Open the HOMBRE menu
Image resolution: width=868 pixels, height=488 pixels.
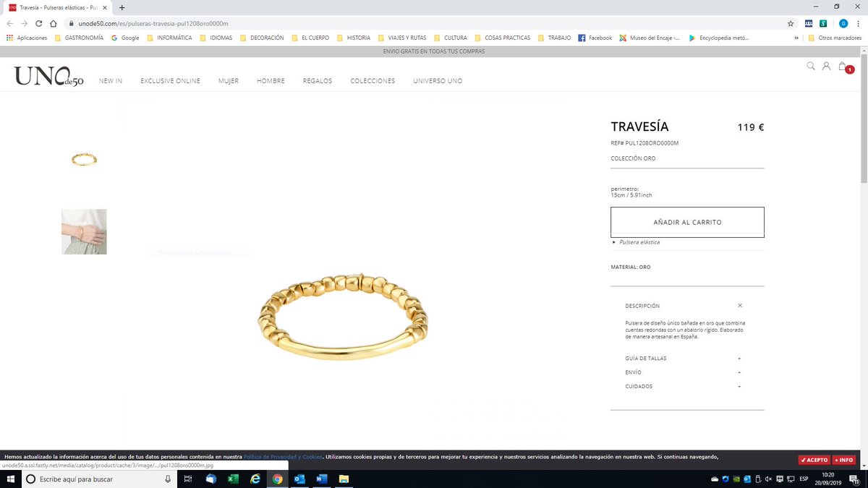271,81
